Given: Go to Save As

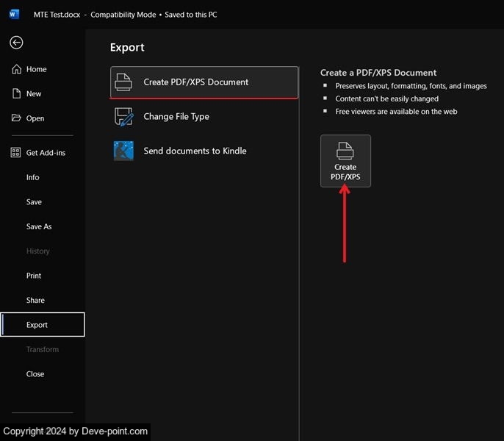Looking at the screenshot, I should pyautogui.click(x=39, y=226).
